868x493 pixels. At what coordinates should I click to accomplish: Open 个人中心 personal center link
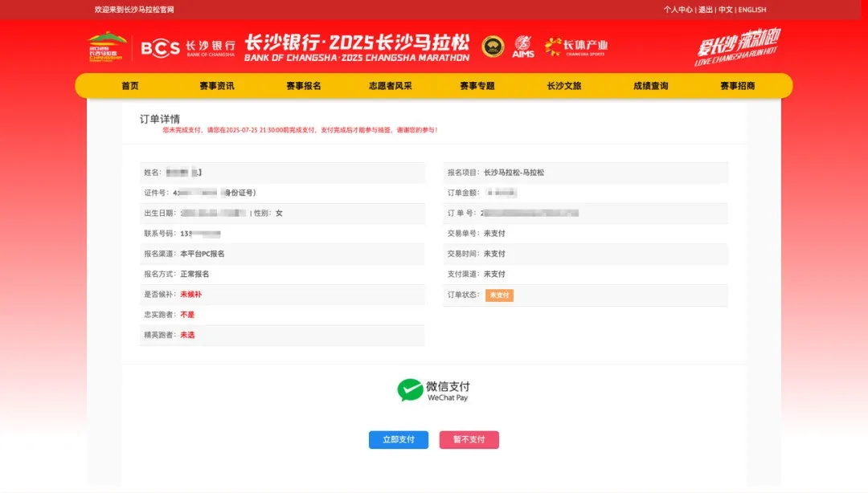coord(678,10)
